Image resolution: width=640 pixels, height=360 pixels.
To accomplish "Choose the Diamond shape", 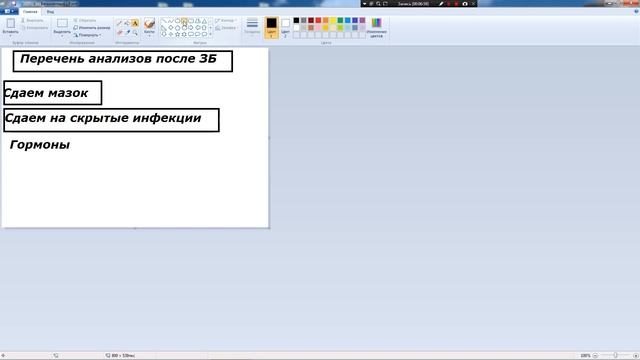I will click(170, 27).
